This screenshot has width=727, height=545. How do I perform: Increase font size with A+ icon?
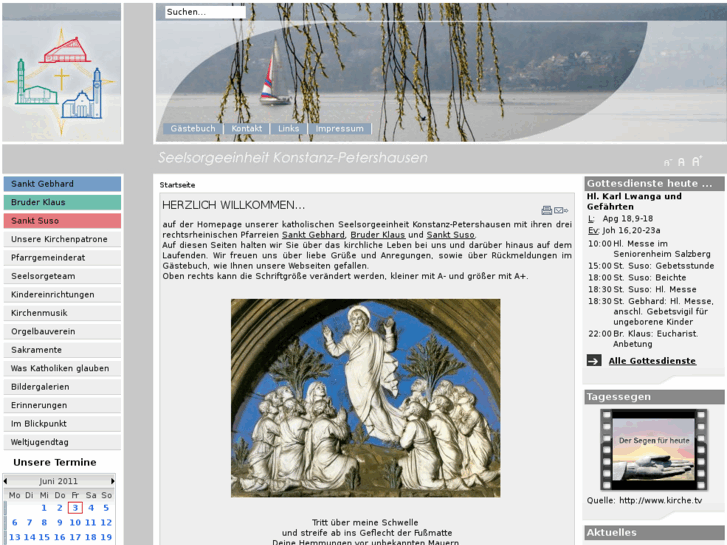(696, 161)
